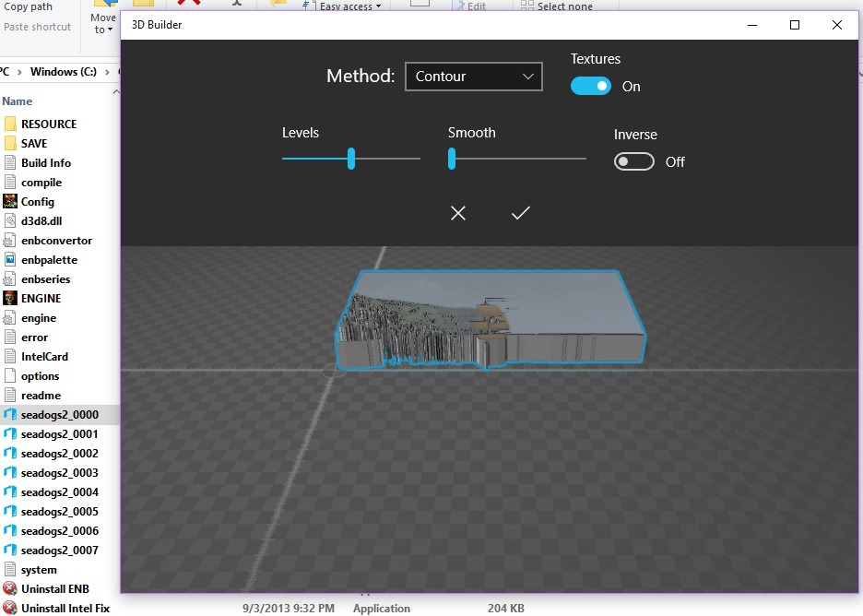Select the enbconvertor file icon
The height and width of the screenshot is (616, 863).
click(x=9, y=241)
